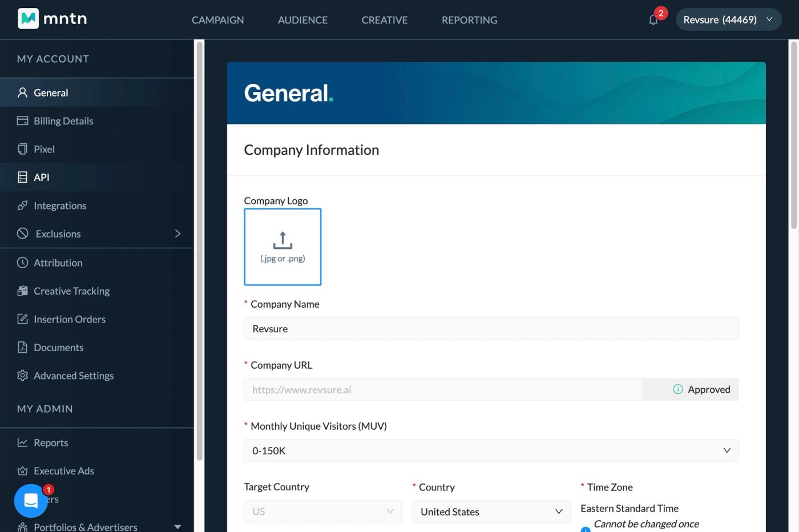Open the Revsure (44469) account dropdown

click(x=728, y=19)
